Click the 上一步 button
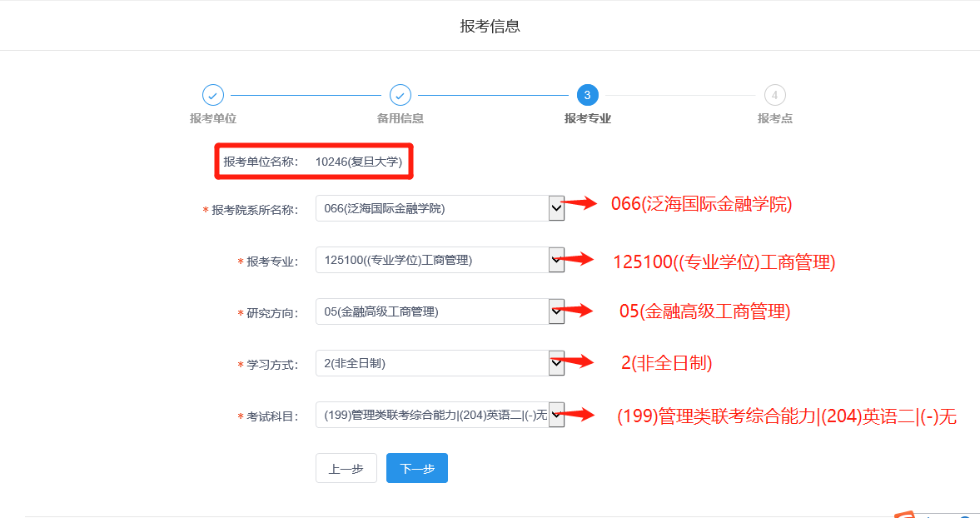Screen dimensions: 980x518 point(346,469)
